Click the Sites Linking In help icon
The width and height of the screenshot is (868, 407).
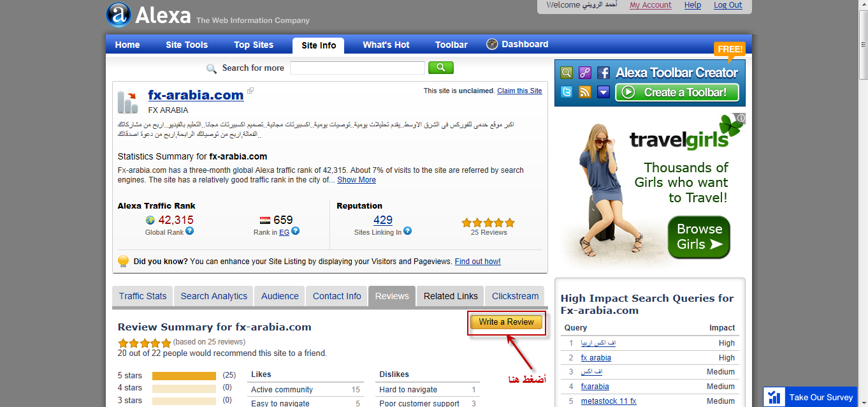point(408,231)
